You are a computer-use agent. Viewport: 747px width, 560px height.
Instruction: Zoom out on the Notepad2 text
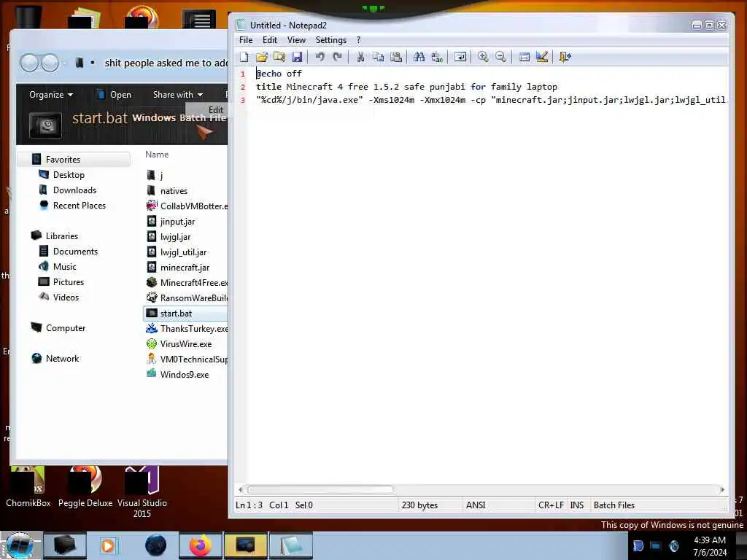click(500, 57)
